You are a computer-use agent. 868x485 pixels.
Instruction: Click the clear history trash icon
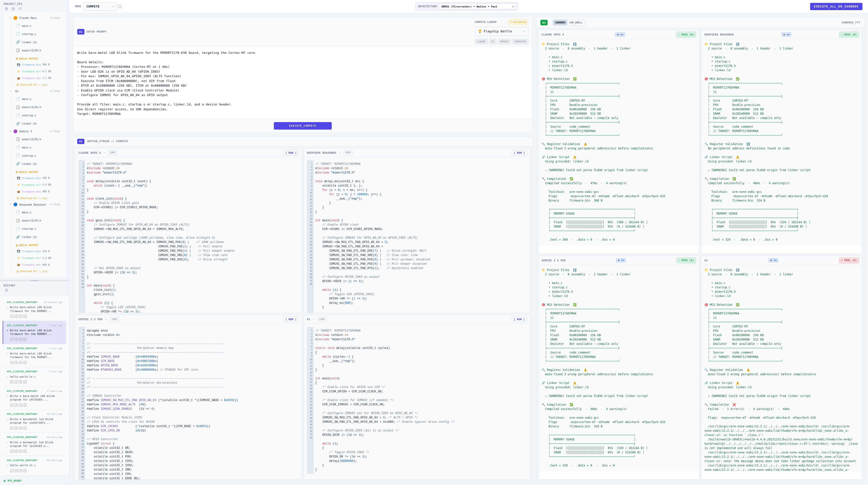(x=7, y=290)
